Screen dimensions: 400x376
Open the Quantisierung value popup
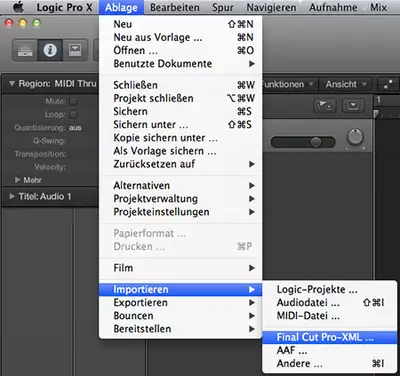click(x=75, y=128)
